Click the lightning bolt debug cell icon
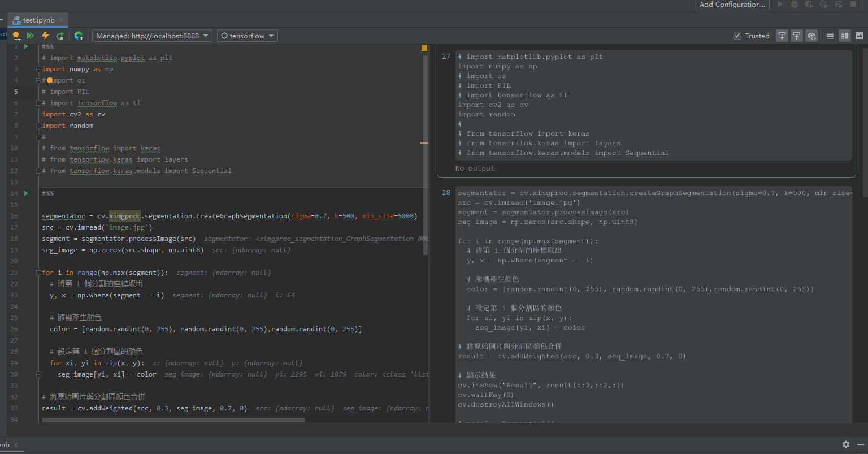This screenshot has height=454, width=868. [x=46, y=36]
